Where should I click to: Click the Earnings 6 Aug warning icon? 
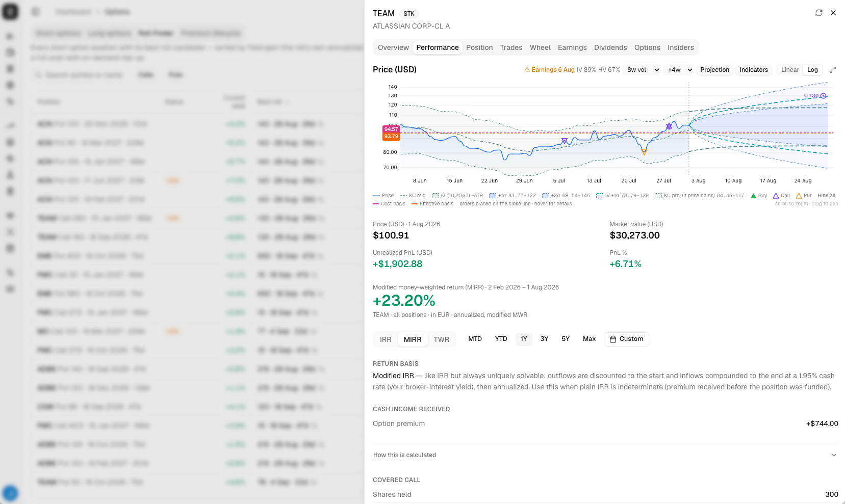tap(527, 70)
